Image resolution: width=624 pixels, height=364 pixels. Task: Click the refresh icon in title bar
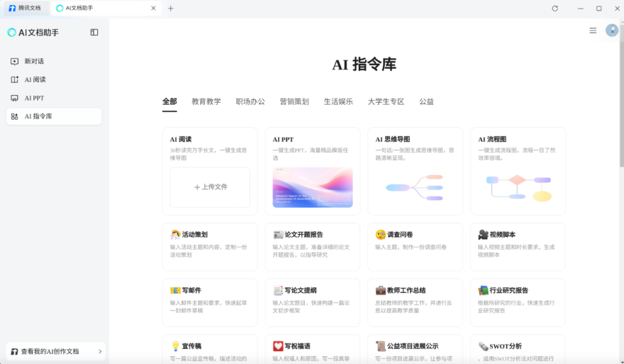(555, 9)
